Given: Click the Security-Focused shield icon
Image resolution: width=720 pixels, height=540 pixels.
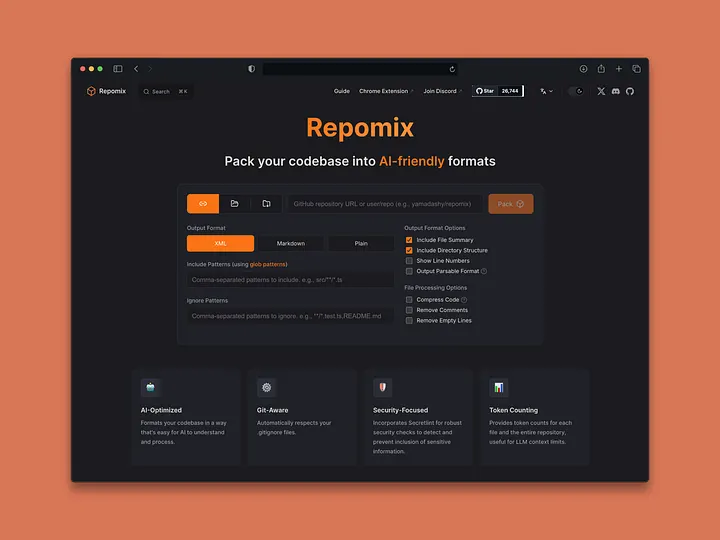Looking at the screenshot, I should (x=382, y=388).
